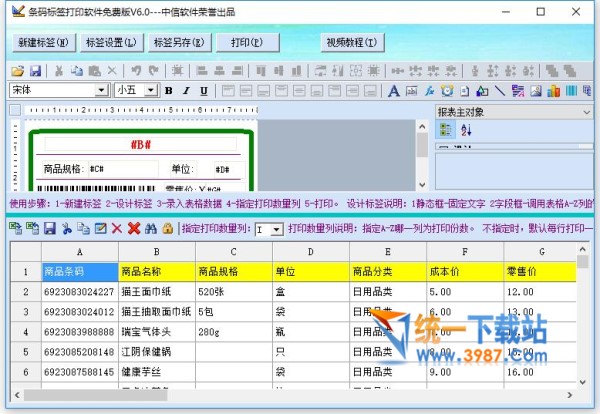Insert a bar chart object
600x414 pixels.
[553, 91]
